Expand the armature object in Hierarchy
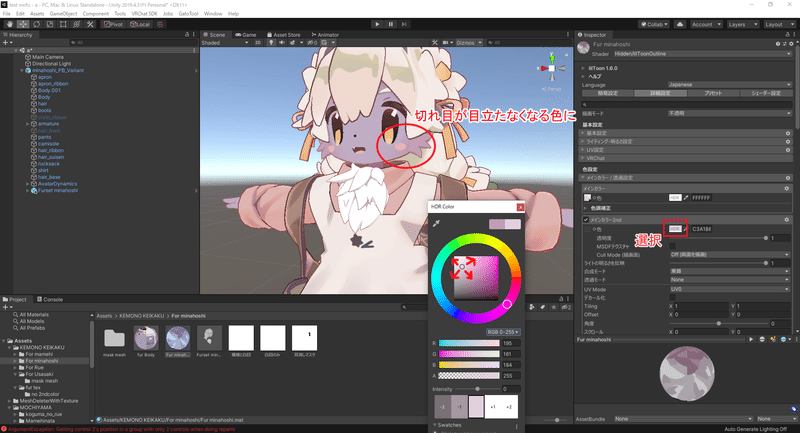This screenshot has width=800, height=433. [28, 124]
